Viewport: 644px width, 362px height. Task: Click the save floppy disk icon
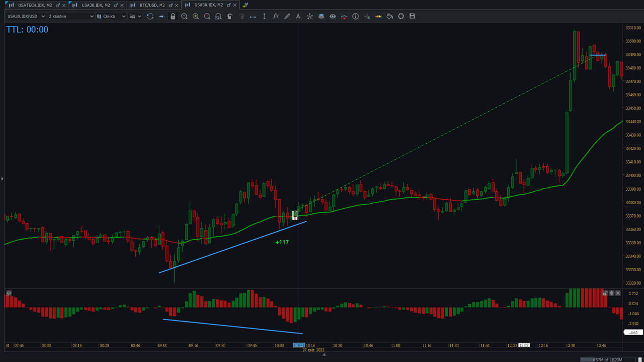pos(412,16)
